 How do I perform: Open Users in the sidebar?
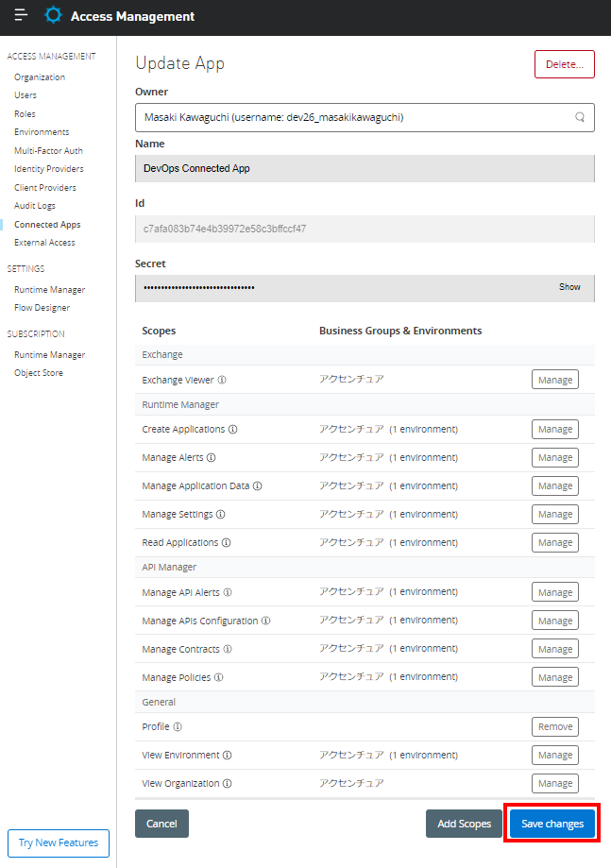pos(25,95)
